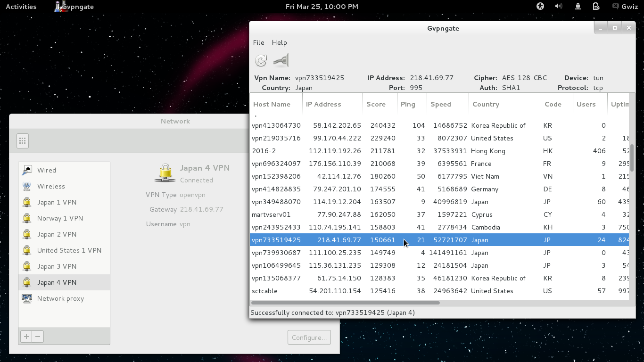Select server row vpn152398206
The height and width of the screenshot is (362, 644).
pyautogui.click(x=439, y=176)
